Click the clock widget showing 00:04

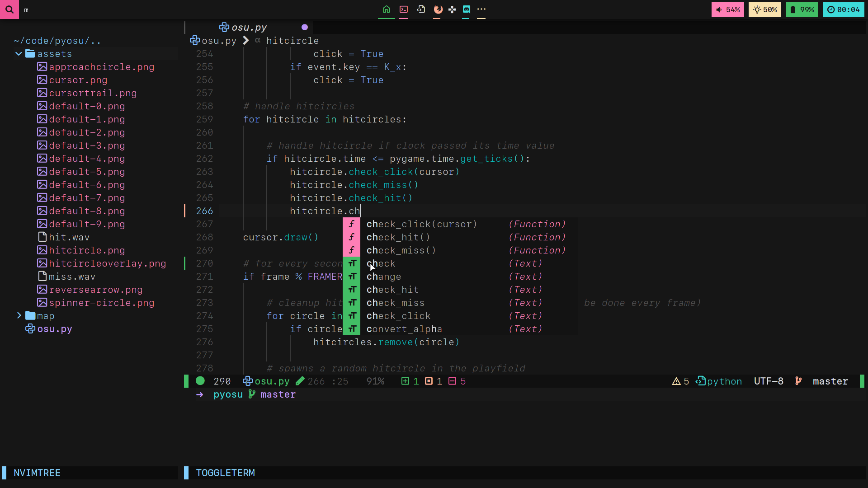pos(844,9)
